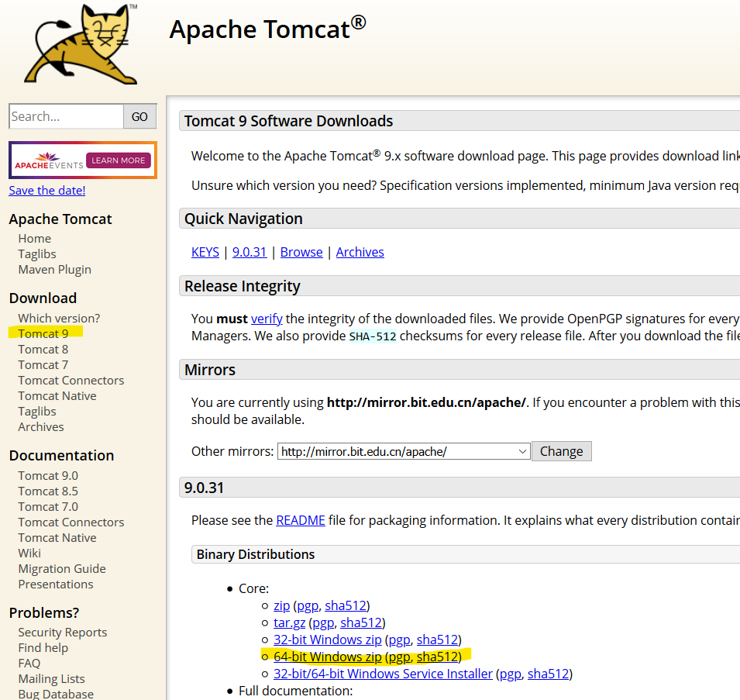Open Mailing Lists link
Image resolution: width=740 pixels, height=700 pixels.
tap(51, 679)
